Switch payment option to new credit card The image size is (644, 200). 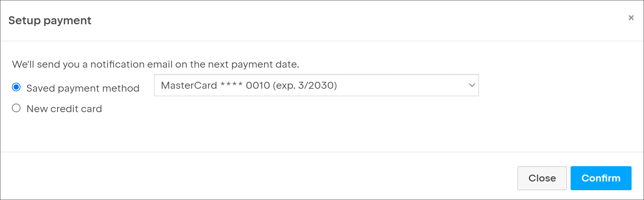pyautogui.click(x=16, y=108)
